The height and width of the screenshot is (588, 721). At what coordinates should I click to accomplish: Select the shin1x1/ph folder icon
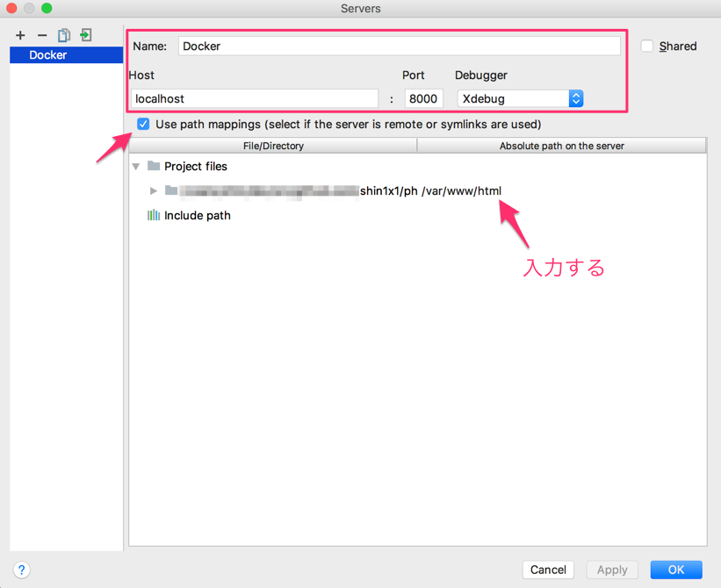click(172, 190)
